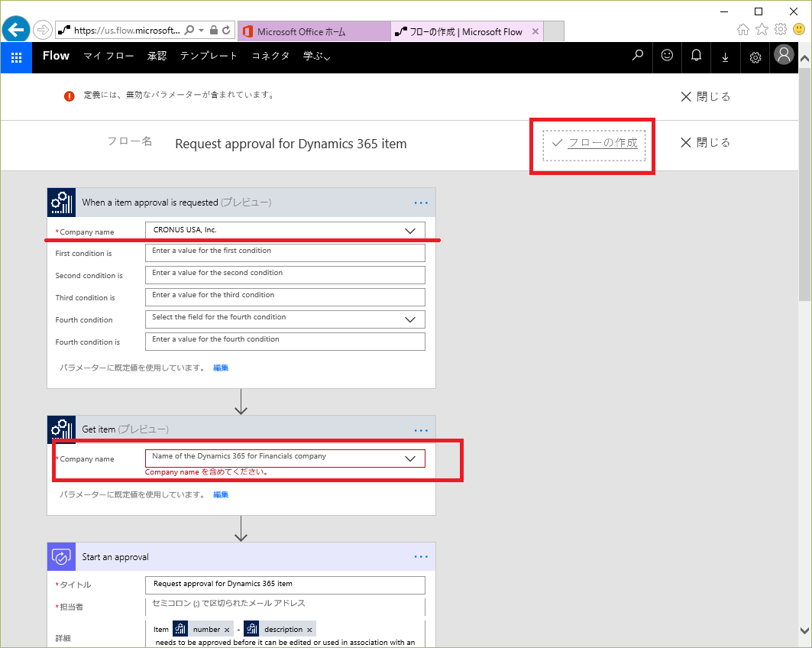Screen dimensions: 812x648
Task: Click the flow name Request approval text
Action: click(290, 144)
